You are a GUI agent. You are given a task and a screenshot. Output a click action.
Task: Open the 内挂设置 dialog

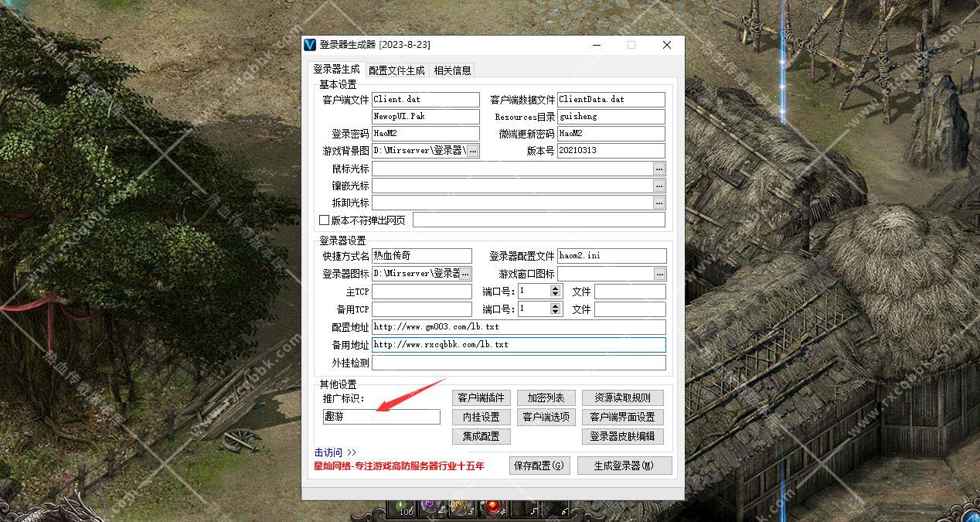pos(481,417)
